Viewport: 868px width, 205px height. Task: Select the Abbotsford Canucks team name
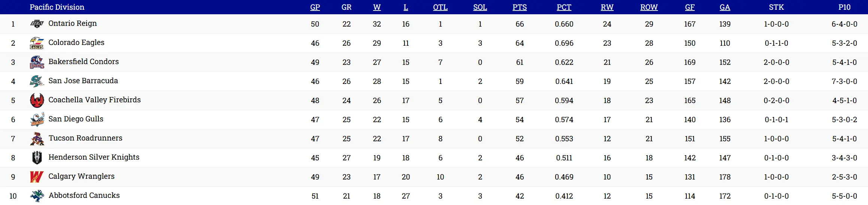coord(84,195)
